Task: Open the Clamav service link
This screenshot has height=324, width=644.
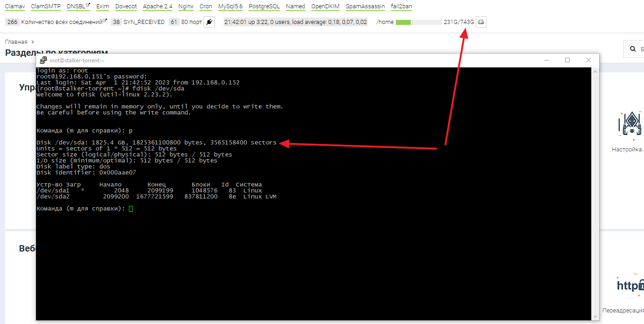Action: 15,6
